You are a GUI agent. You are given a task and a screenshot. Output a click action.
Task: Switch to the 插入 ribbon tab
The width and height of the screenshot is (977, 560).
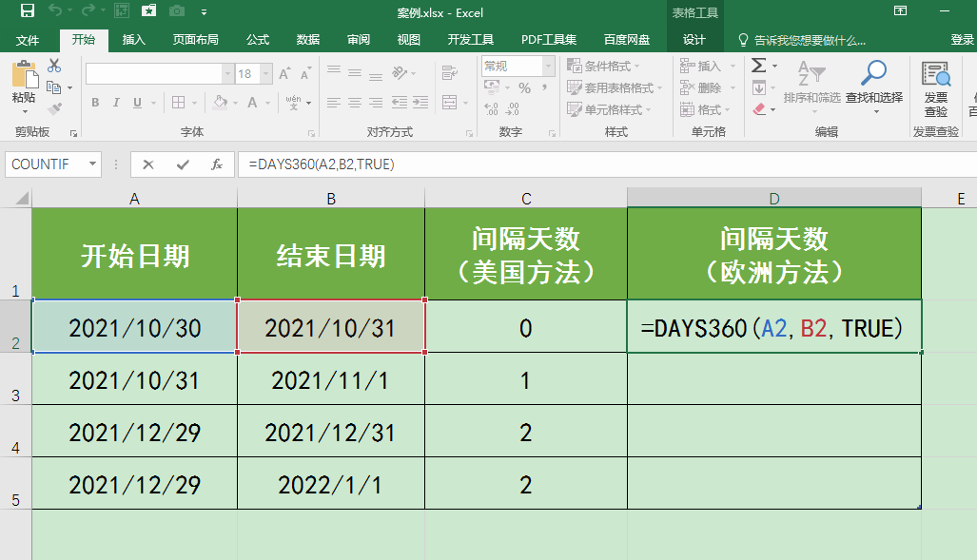point(132,40)
